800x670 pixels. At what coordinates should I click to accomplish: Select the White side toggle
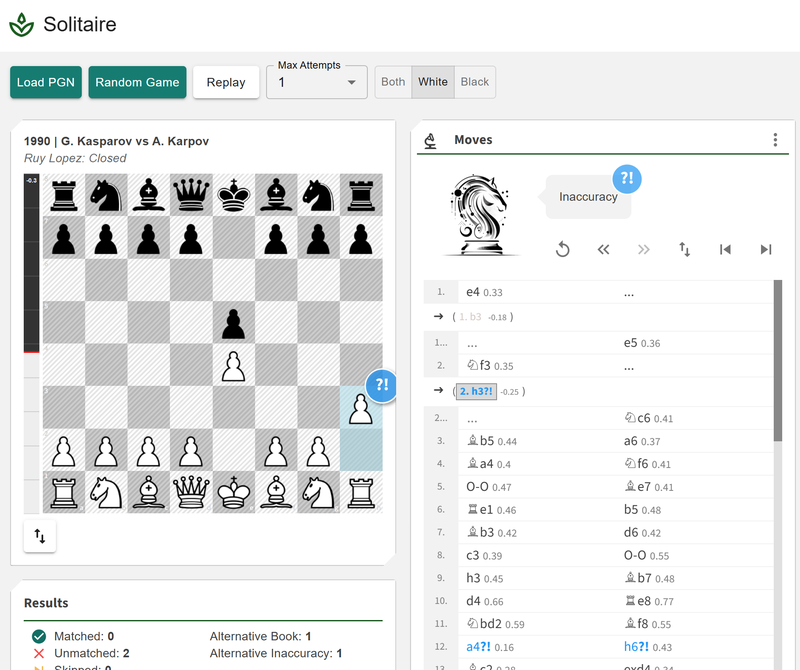click(433, 82)
